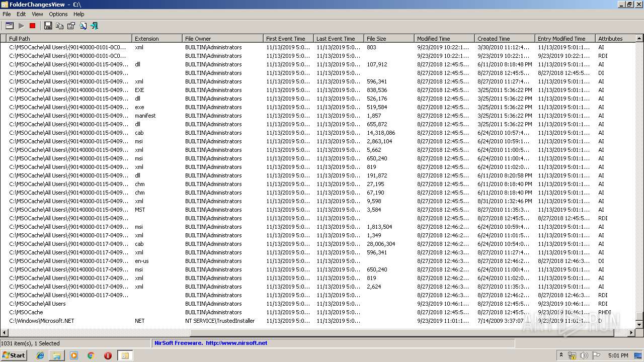This screenshot has height=362, width=644.
Task: Click the NT SERVICE\TrustedInstaller owner cell
Action: pos(220,321)
